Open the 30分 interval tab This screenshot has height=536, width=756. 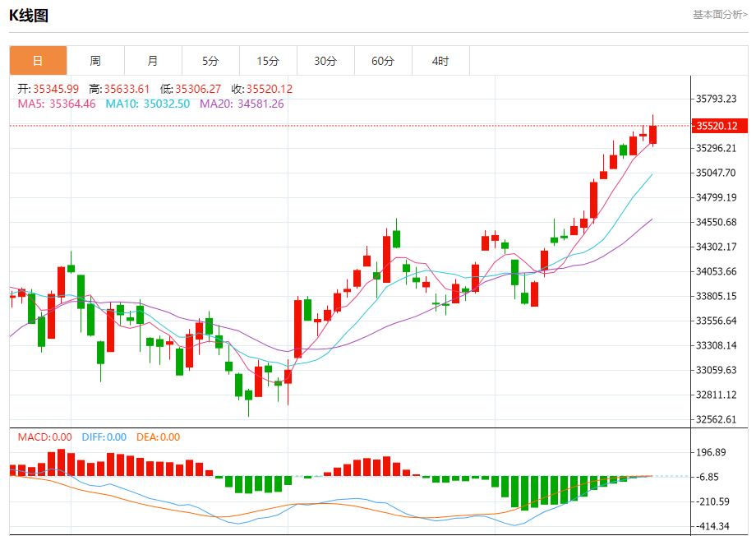(325, 61)
